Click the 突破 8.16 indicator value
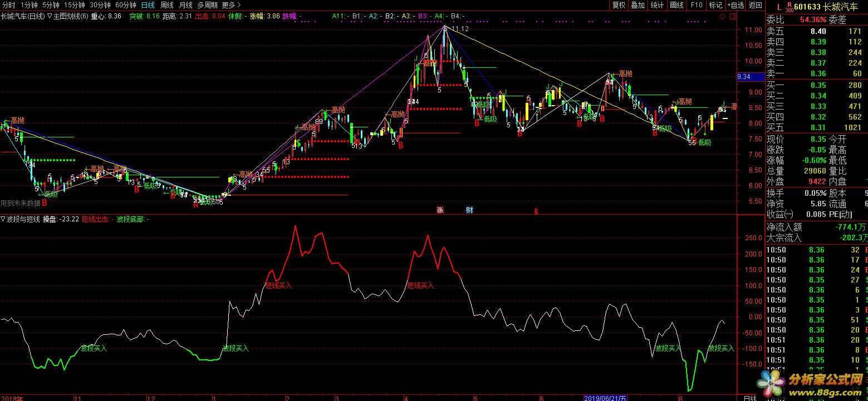The height and width of the screenshot is (401, 868). 144,16
